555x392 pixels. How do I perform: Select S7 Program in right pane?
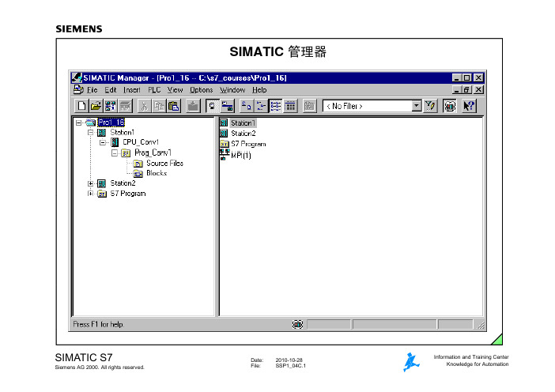coord(248,144)
